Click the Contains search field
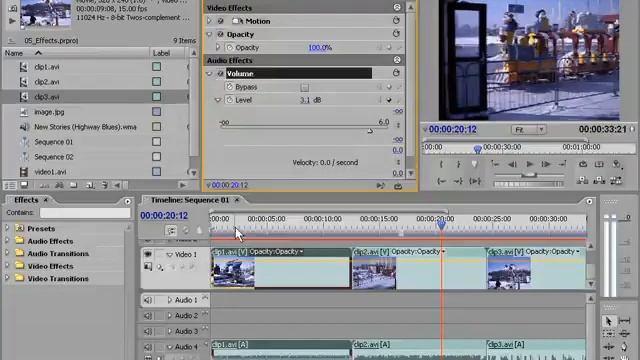 tap(85, 213)
